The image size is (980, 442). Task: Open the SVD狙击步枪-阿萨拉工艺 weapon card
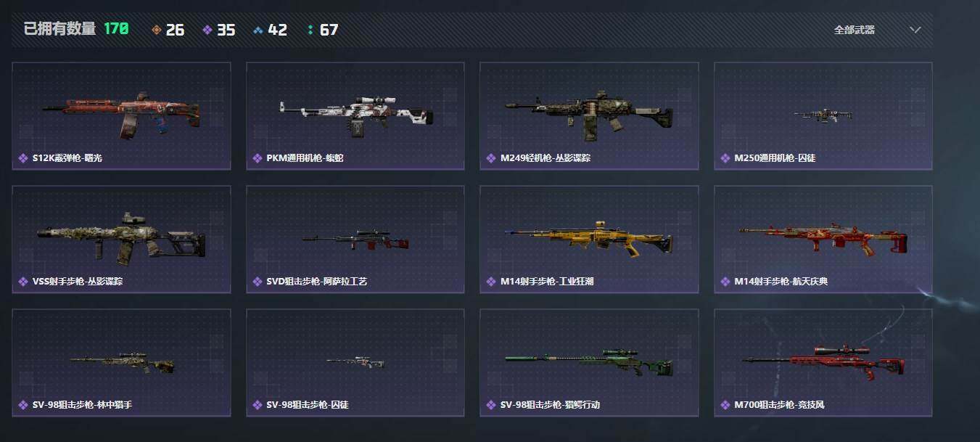click(355, 240)
